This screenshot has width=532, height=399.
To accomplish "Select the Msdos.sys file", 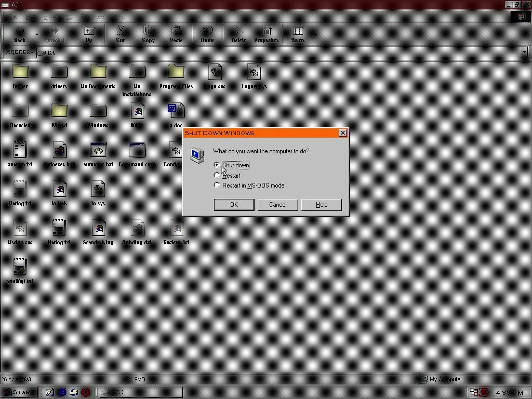I will click(20, 233).
